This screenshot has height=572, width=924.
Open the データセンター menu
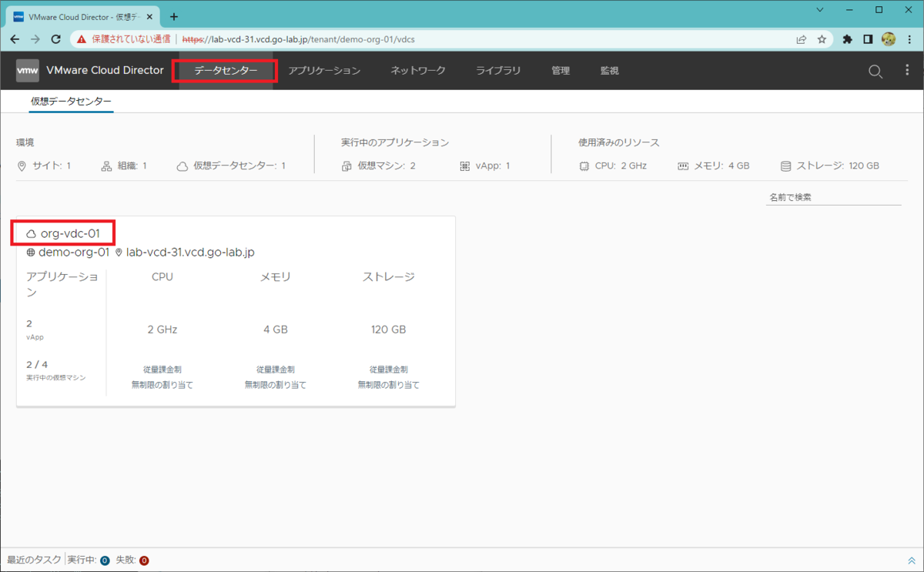pyautogui.click(x=226, y=71)
